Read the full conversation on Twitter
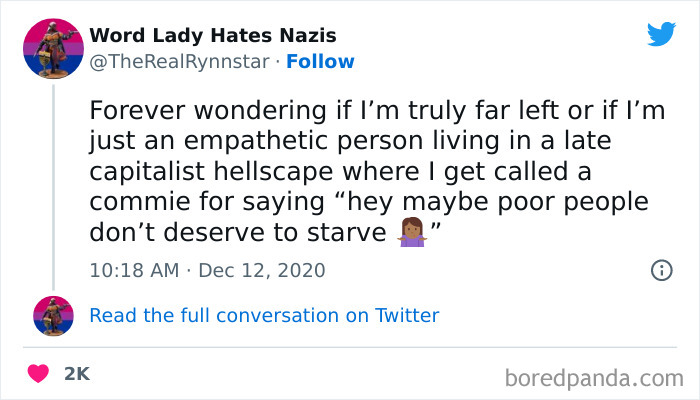 coord(264,315)
